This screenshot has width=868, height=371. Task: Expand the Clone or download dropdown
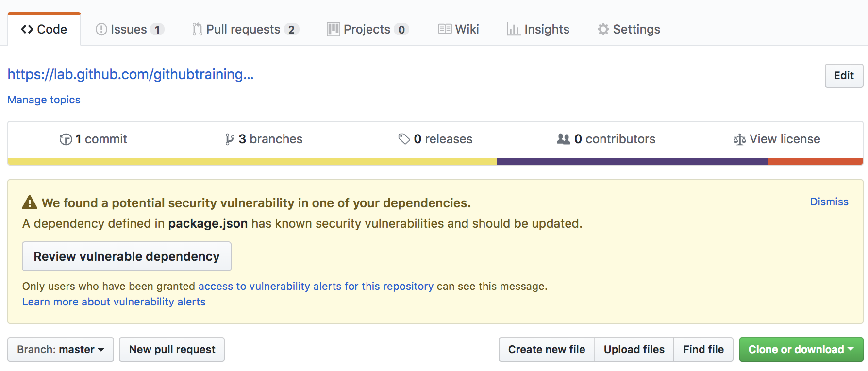click(801, 349)
